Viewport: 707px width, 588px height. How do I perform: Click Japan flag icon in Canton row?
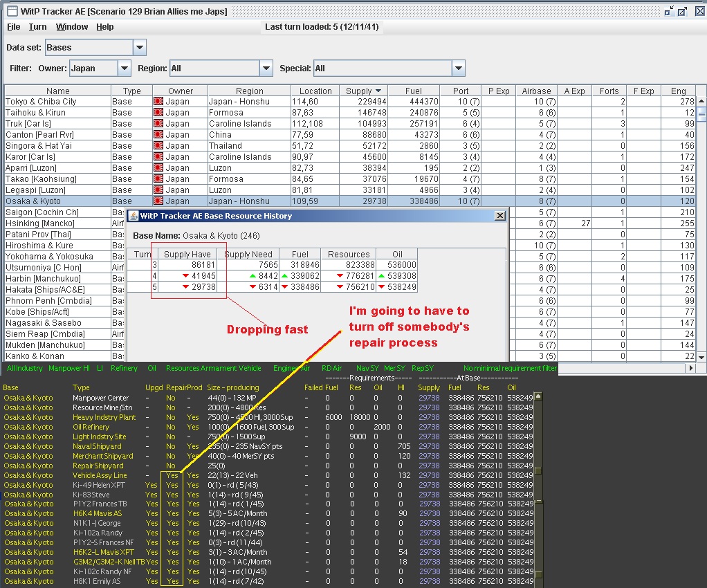[x=158, y=135]
